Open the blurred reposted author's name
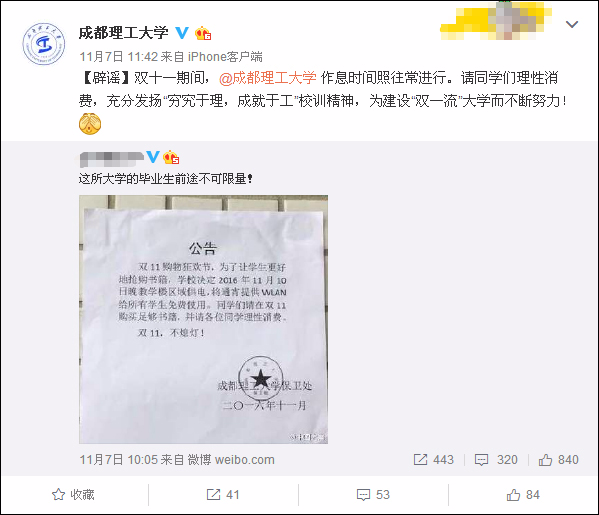 pyautogui.click(x=112, y=158)
